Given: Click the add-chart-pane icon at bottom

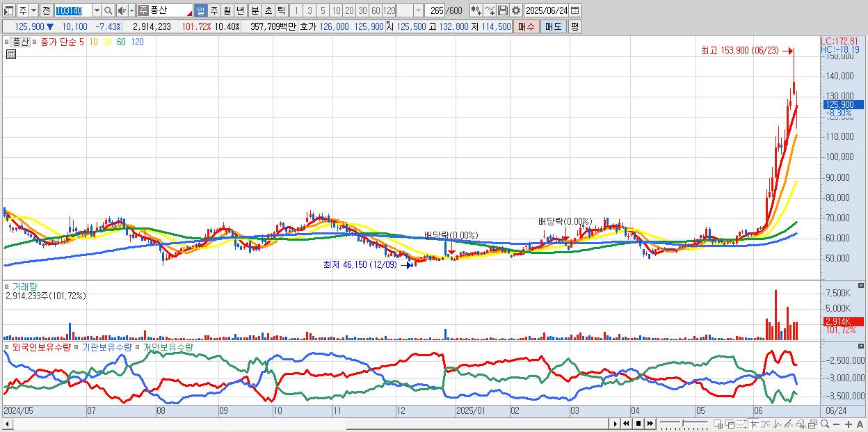Looking at the screenshot, I should (x=718, y=424).
